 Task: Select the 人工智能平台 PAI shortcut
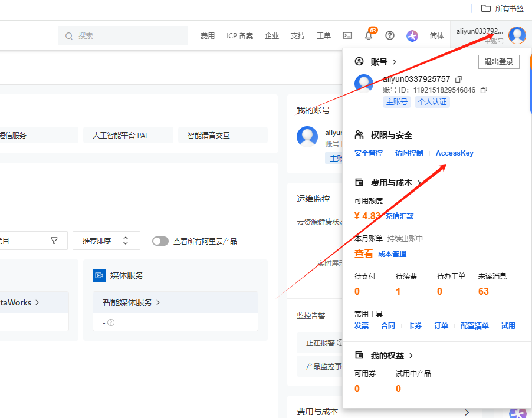coord(128,135)
